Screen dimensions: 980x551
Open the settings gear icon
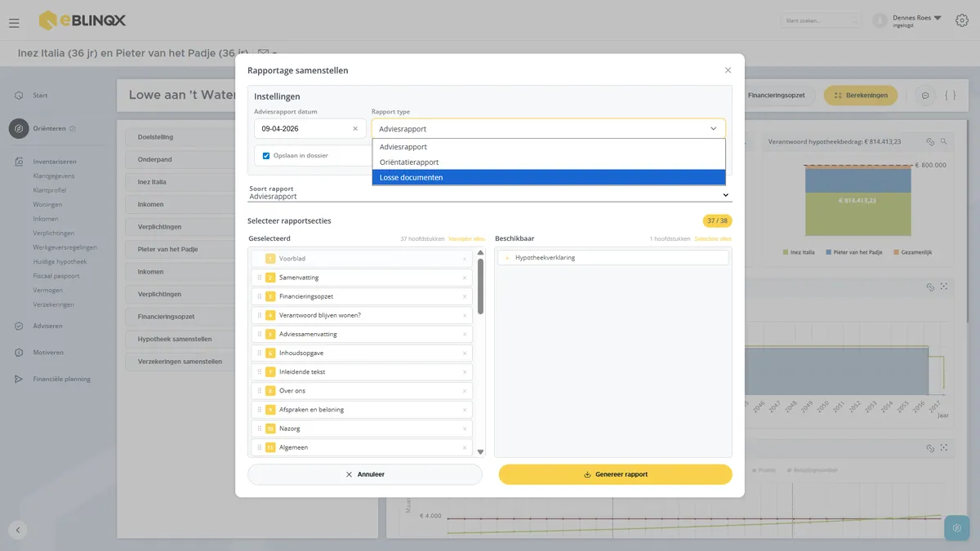[961, 20]
